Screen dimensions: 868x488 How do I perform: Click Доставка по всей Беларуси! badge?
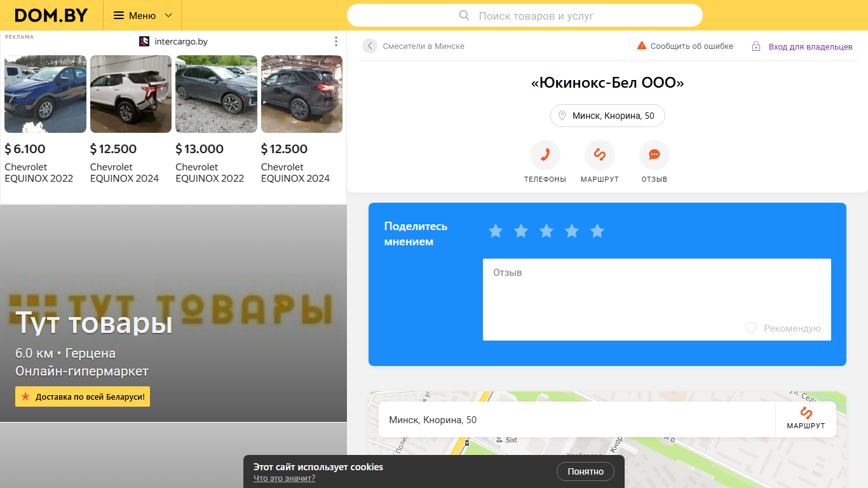83,396
